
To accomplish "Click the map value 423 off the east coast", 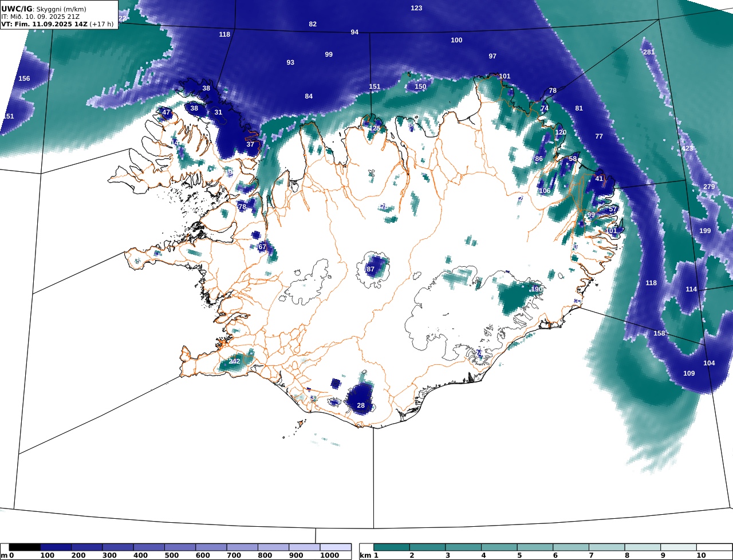I will pos(687,148).
